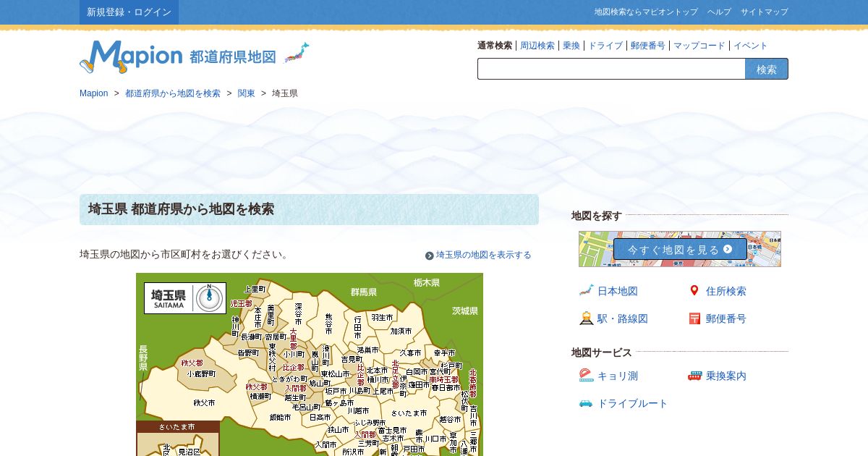
Task: Select 越谷市 on the map
Action: tap(450, 419)
